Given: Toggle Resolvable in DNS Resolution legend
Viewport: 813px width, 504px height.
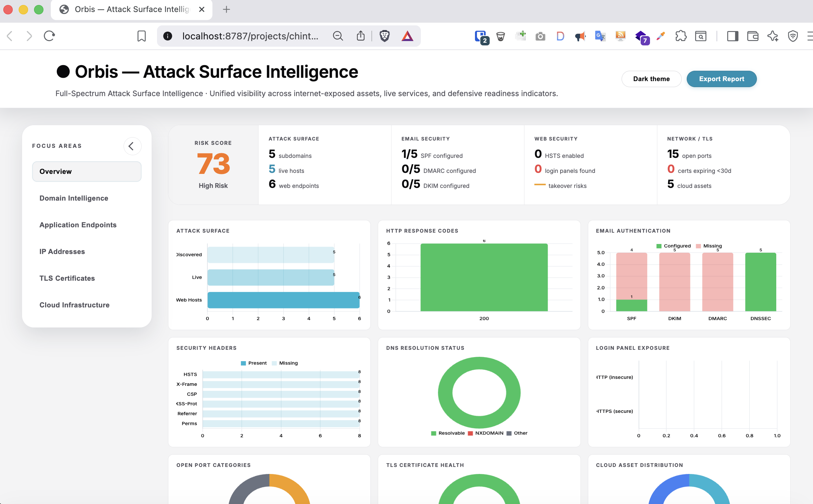Looking at the screenshot, I should point(448,433).
